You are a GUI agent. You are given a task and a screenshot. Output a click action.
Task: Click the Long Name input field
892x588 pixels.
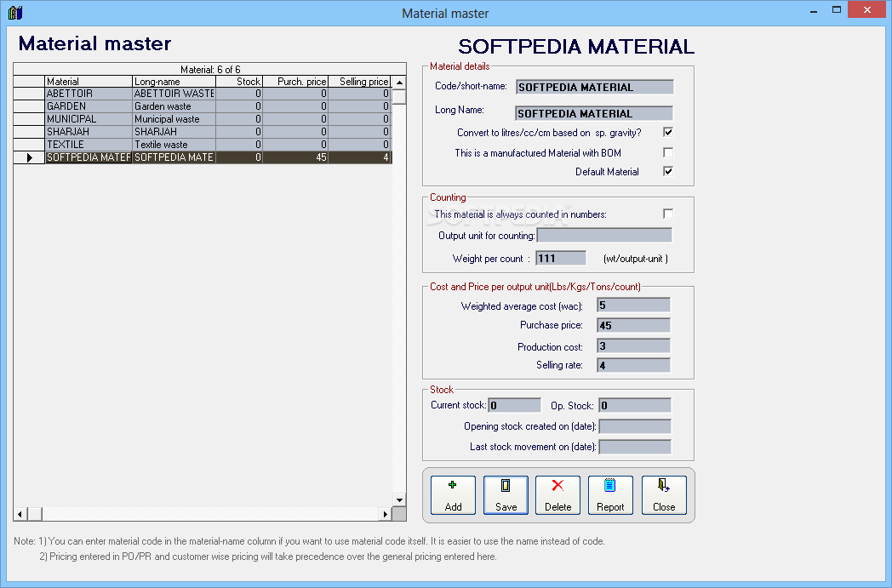[x=594, y=113]
